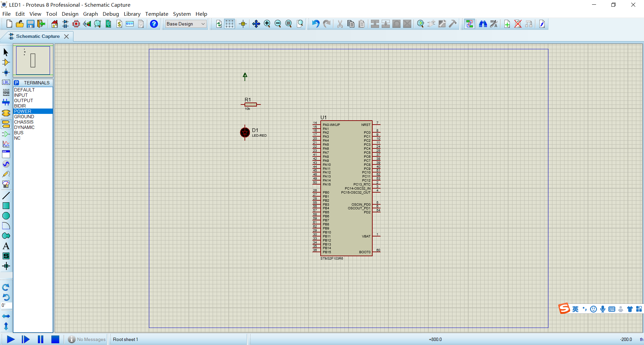Choose the Graph Mode tool
The width and height of the screenshot is (644, 345).
pyautogui.click(x=6, y=144)
